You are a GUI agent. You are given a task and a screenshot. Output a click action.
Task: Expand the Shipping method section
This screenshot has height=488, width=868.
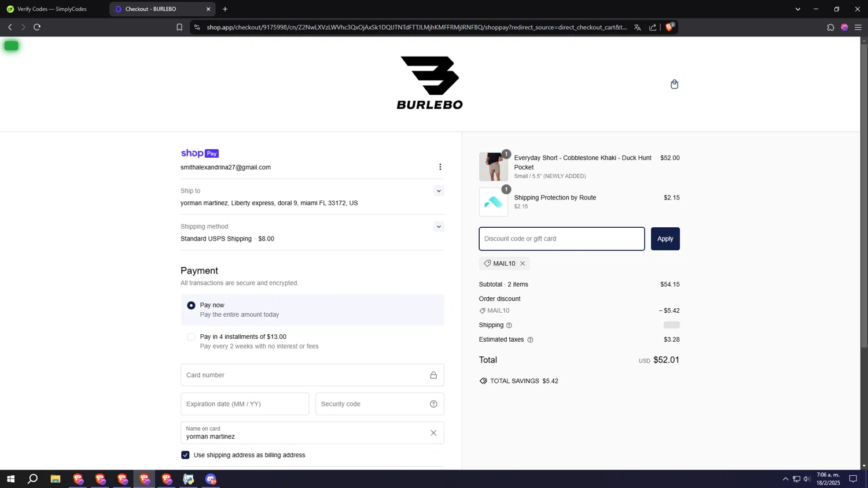pyautogui.click(x=439, y=227)
